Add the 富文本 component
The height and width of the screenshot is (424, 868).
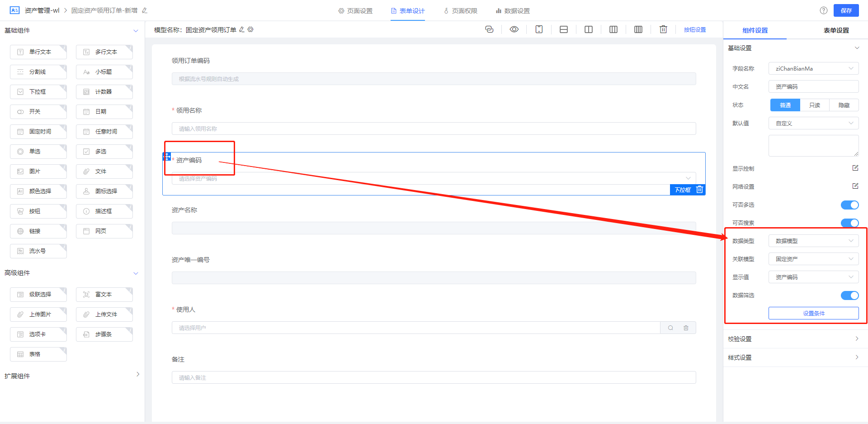104,295
